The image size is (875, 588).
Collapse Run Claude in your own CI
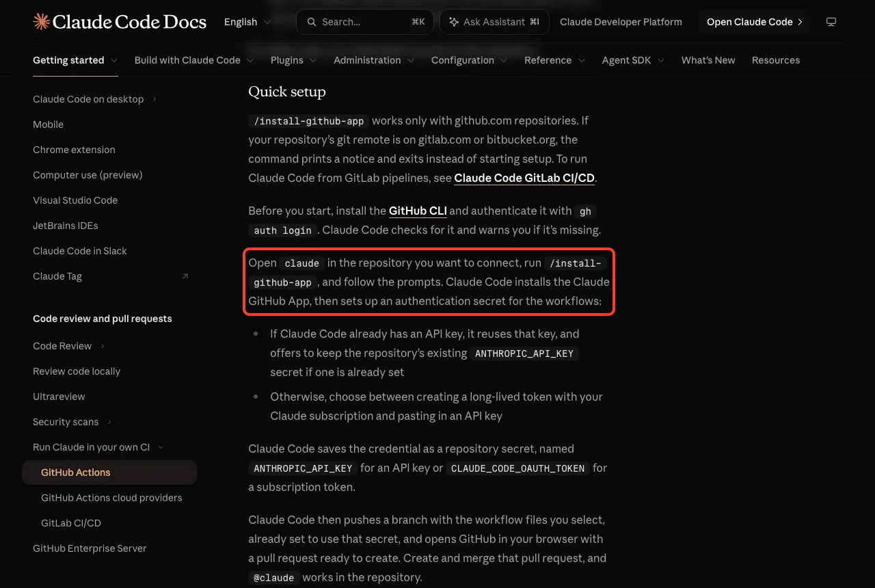pos(161,447)
